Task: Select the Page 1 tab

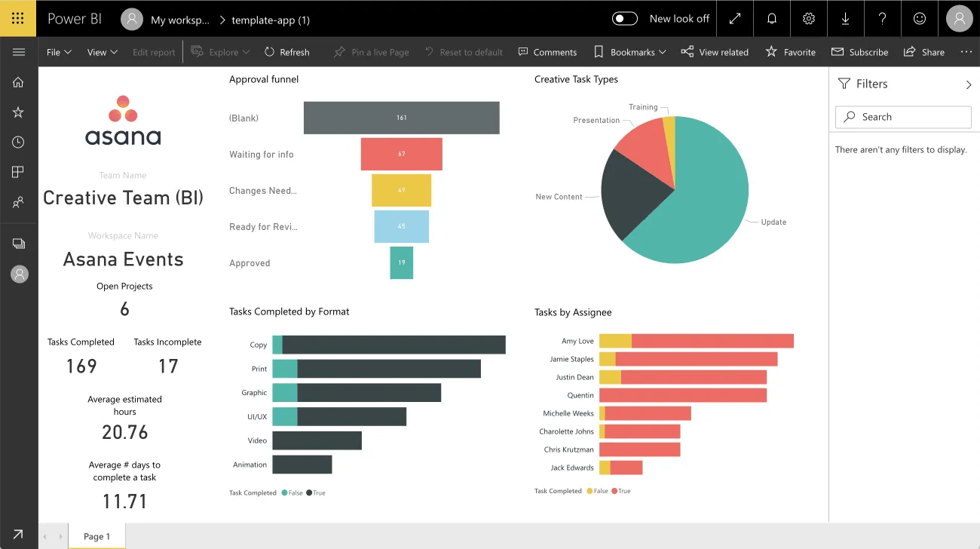Action: click(96, 536)
